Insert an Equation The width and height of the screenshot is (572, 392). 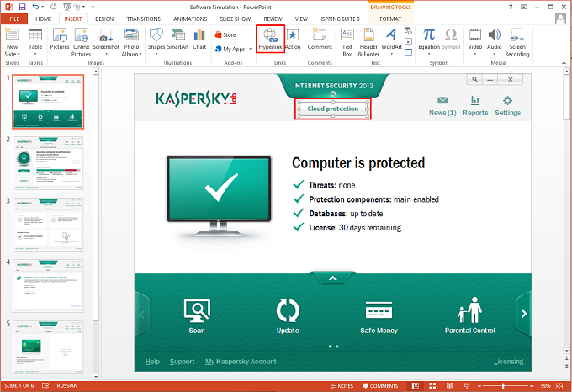point(429,41)
